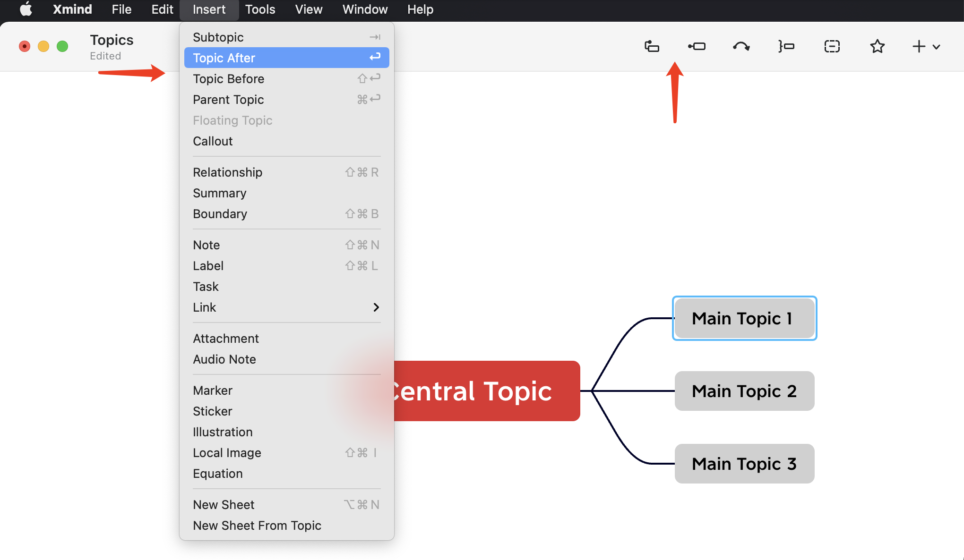Choose Audio Note menu item
This screenshot has width=964, height=560.
click(x=287, y=359)
